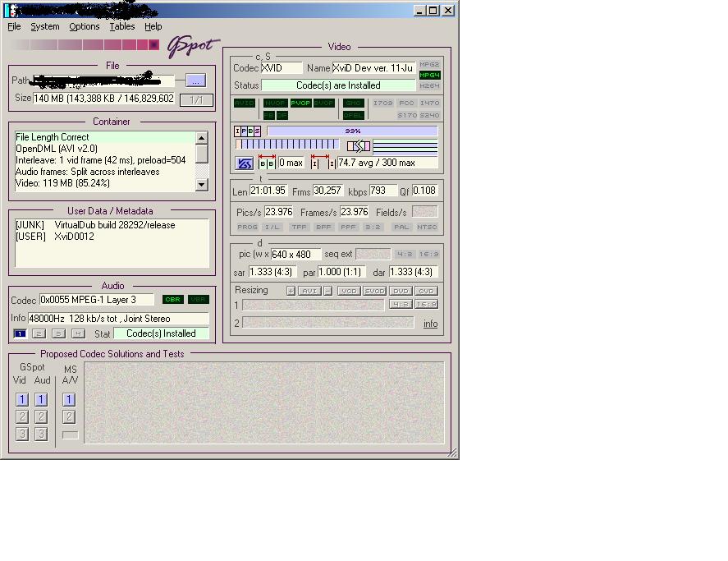The image size is (728, 561).
Task: Click the CVD resize button
Action: 426,291
